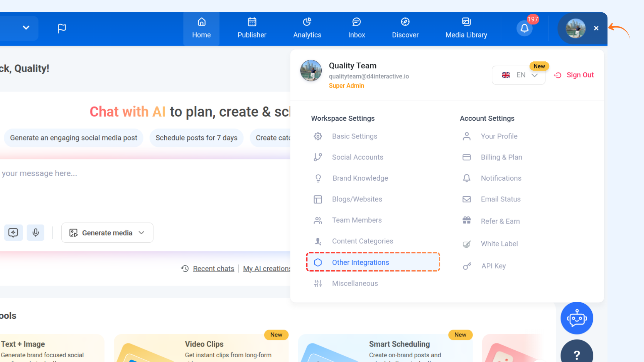The width and height of the screenshot is (644, 362).
Task: Click the sparkle AI prompt icon
Action: [13, 233]
